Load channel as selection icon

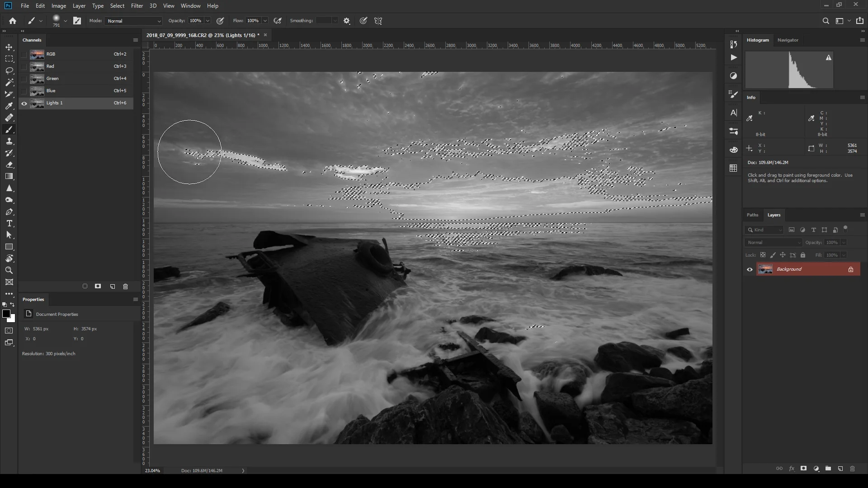pyautogui.click(x=85, y=286)
